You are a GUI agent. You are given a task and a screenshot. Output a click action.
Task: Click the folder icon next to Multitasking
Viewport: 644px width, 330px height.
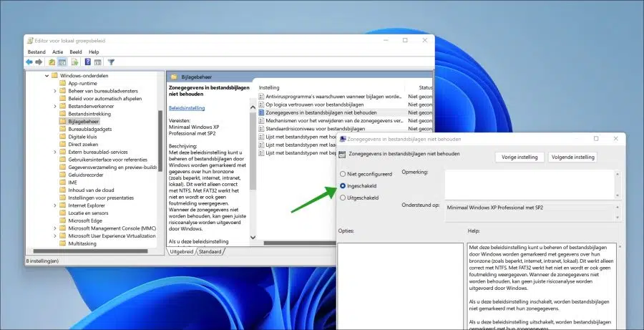pos(62,243)
